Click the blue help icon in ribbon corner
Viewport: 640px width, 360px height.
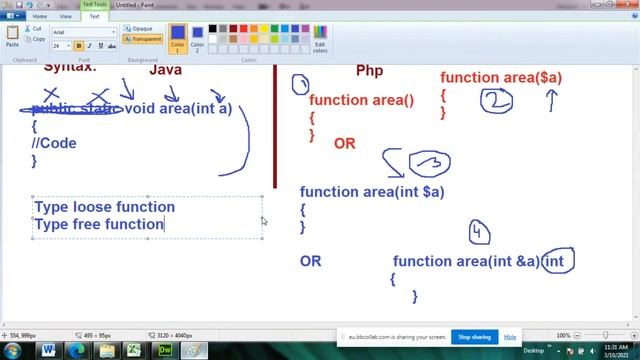point(635,16)
